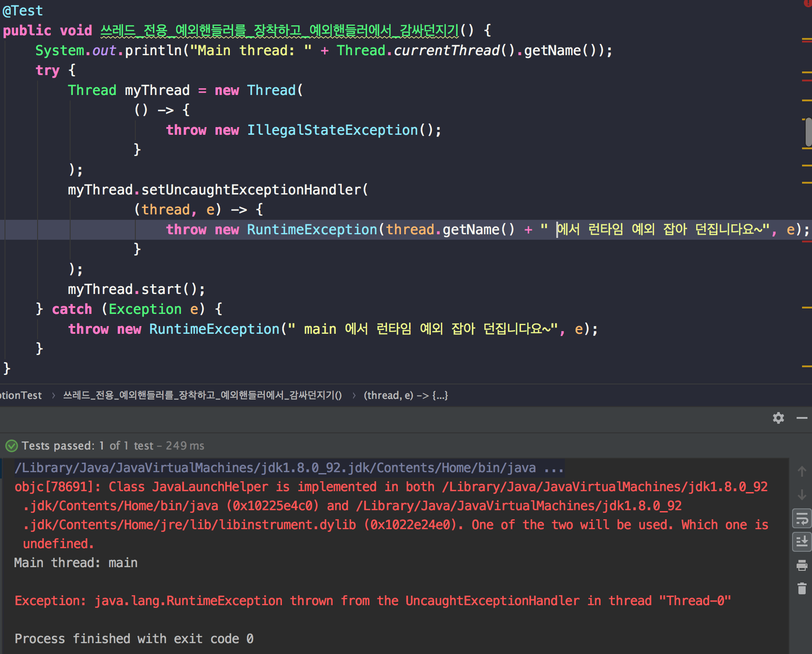Screen dimensions: 812x654
Task: Click the up-arrow previous stack trace icon
Action: click(802, 471)
